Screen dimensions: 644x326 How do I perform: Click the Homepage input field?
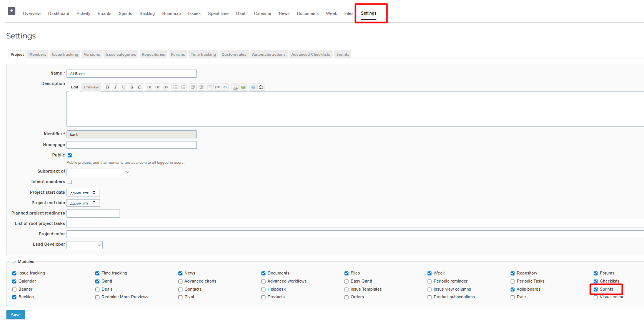131,145
